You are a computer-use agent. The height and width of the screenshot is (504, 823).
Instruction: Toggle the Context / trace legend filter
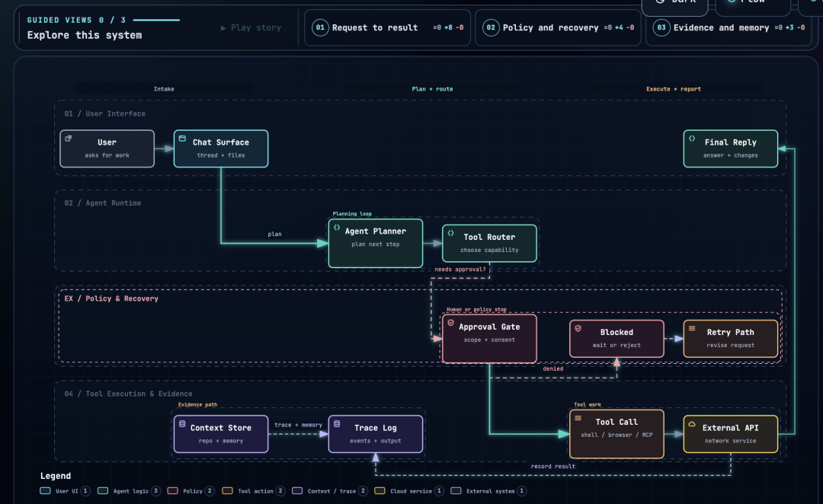[x=330, y=491]
